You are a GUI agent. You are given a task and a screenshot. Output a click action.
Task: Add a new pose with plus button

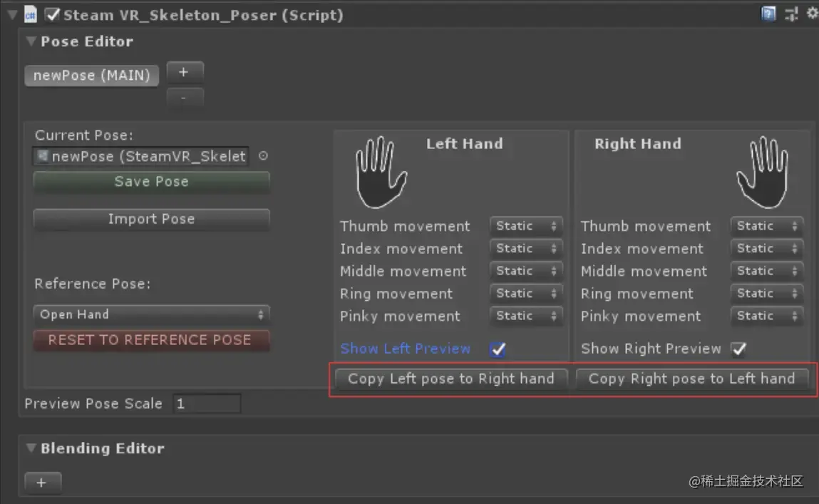tap(185, 72)
